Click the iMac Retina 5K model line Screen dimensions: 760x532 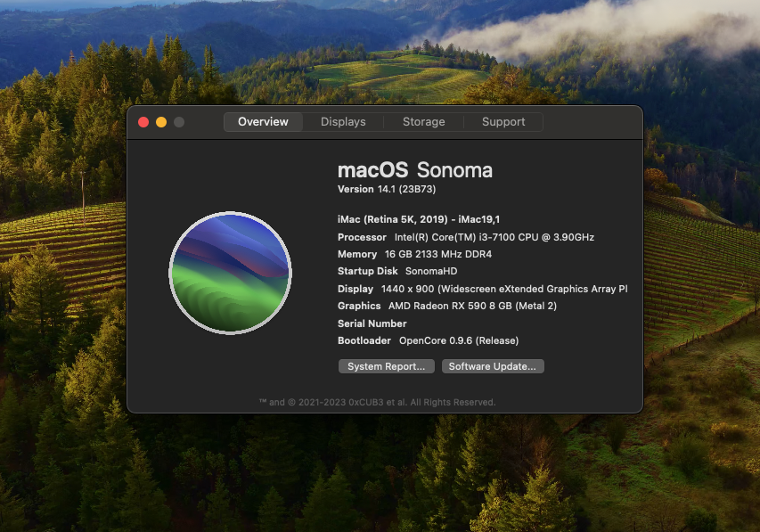[x=418, y=219]
